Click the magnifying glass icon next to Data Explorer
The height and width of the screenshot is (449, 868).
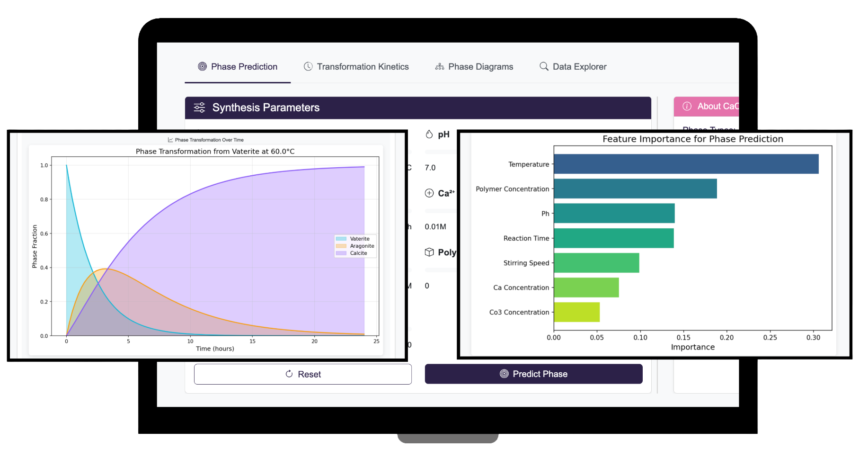click(x=543, y=66)
